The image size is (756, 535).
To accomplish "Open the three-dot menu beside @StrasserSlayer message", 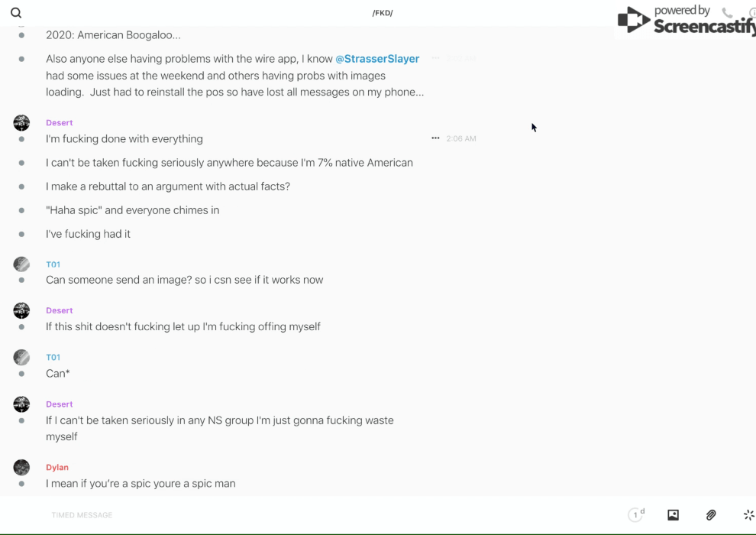I will click(x=435, y=58).
